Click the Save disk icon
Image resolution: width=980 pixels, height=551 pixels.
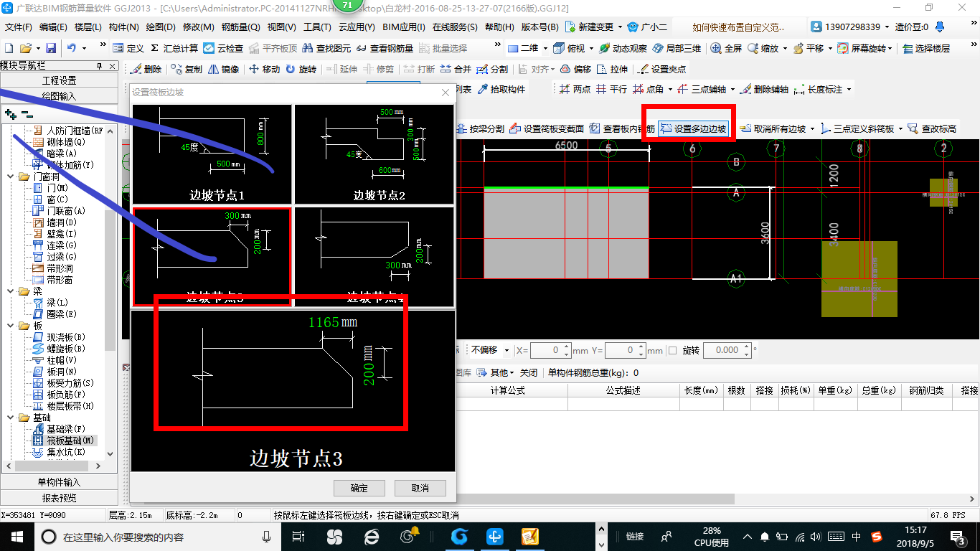point(51,48)
